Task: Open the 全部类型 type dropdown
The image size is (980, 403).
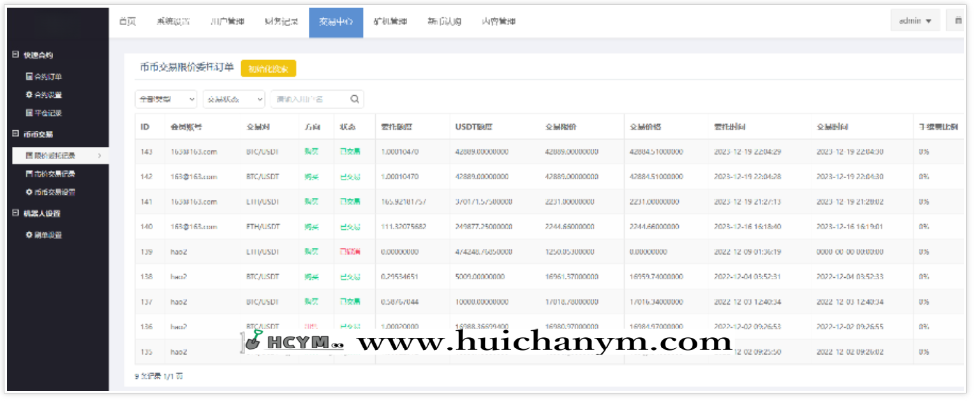Action: (166, 99)
